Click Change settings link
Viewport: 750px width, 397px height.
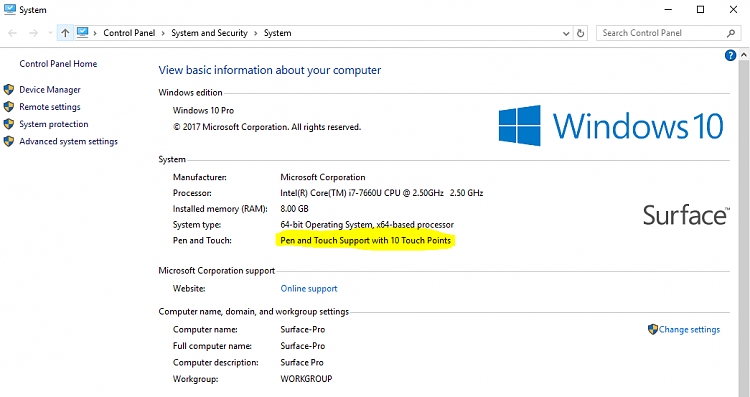689,330
